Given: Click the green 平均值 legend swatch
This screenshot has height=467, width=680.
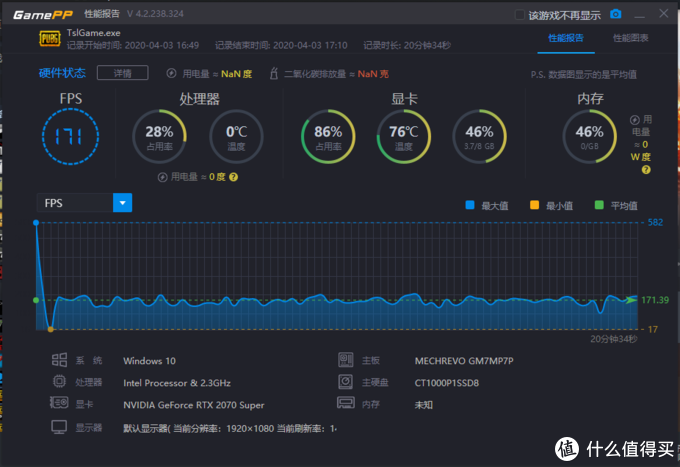Looking at the screenshot, I should [599, 205].
